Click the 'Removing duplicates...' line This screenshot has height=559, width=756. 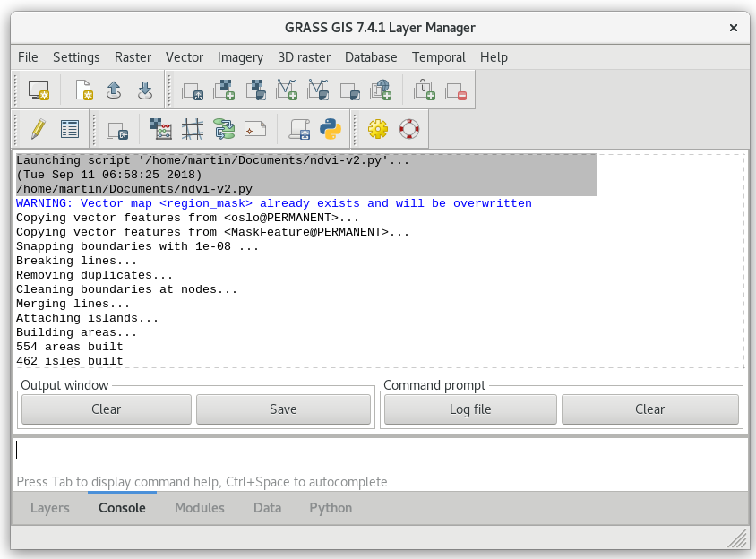coord(95,275)
